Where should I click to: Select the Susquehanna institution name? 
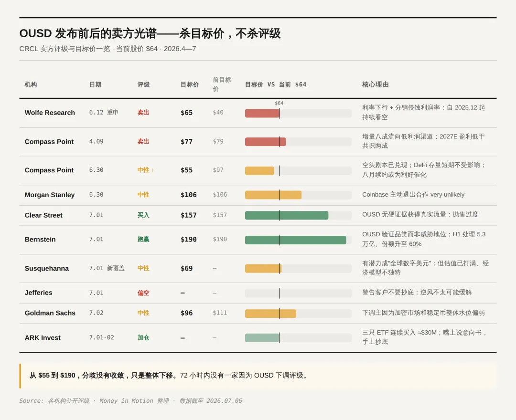pyautogui.click(x=47, y=269)
